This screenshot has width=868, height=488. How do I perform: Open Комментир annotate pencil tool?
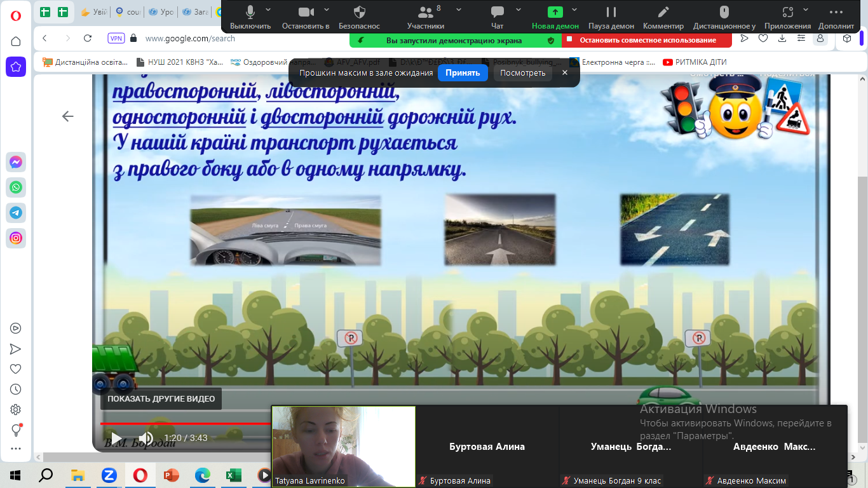click(663, 17)
